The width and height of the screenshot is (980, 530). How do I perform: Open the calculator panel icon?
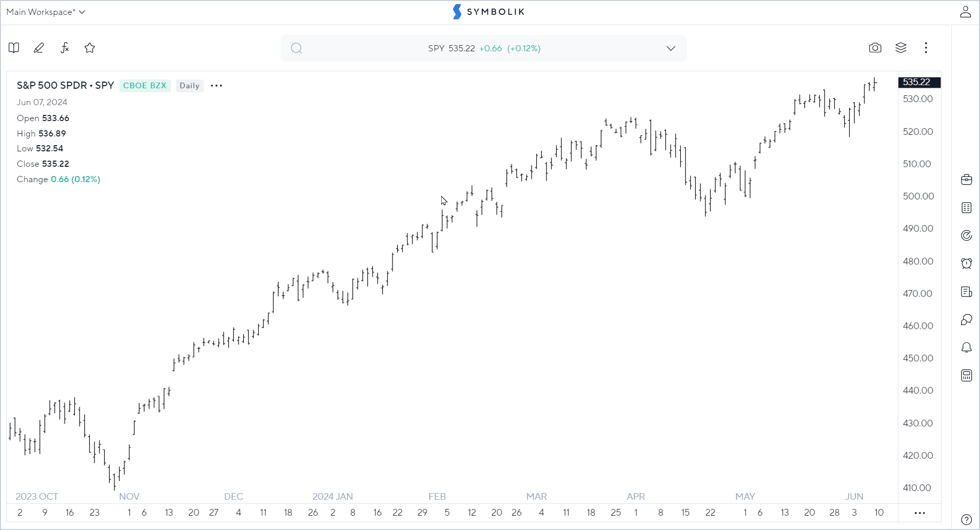967,376
